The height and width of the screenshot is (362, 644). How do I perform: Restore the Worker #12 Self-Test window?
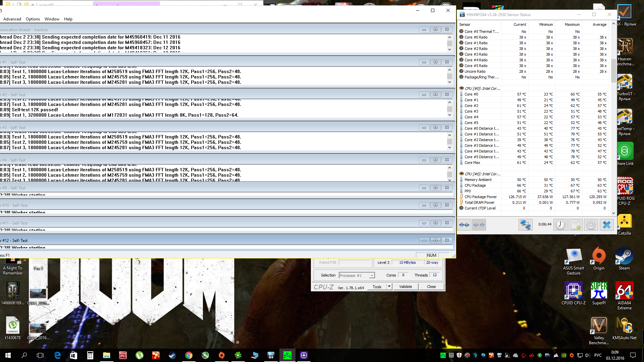pyautogui.click(x=435, y=240)
